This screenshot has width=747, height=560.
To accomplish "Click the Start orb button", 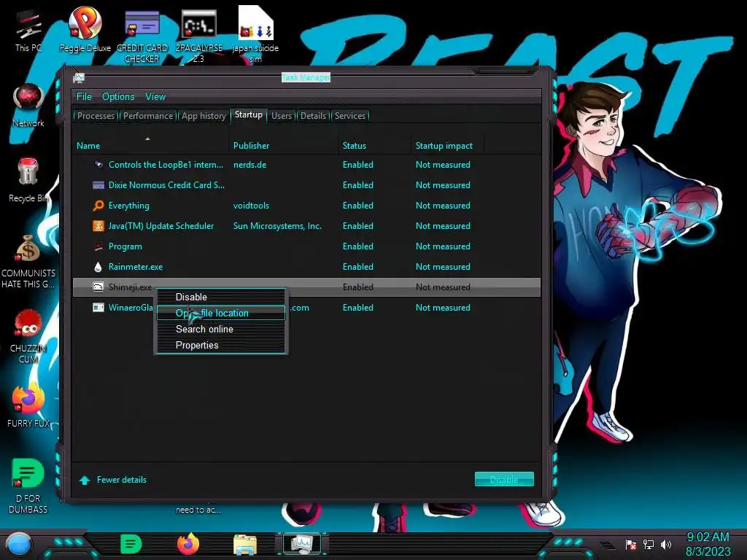I will [19, 544].
